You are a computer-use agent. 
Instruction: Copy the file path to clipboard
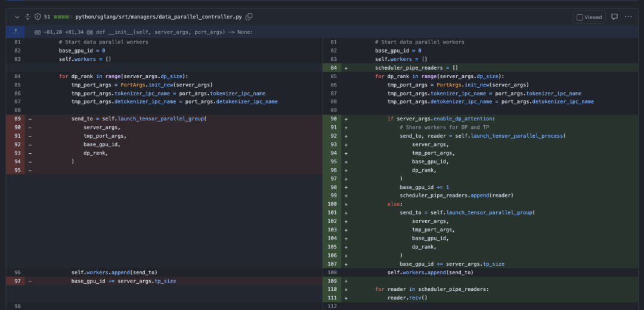point(249,17)
